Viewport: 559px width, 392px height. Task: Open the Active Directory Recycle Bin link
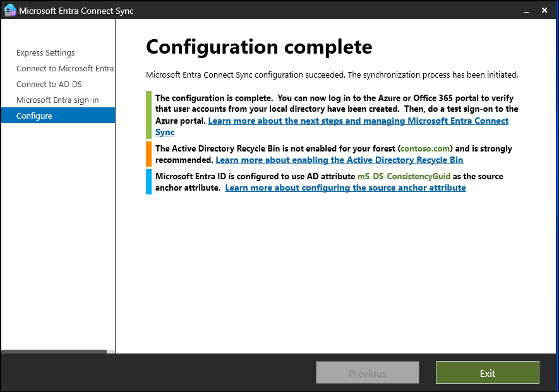coord(339,160)
